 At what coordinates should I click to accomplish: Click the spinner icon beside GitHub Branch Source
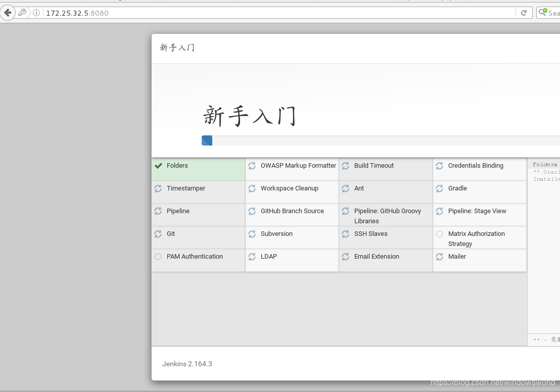(x=252, y=211)
